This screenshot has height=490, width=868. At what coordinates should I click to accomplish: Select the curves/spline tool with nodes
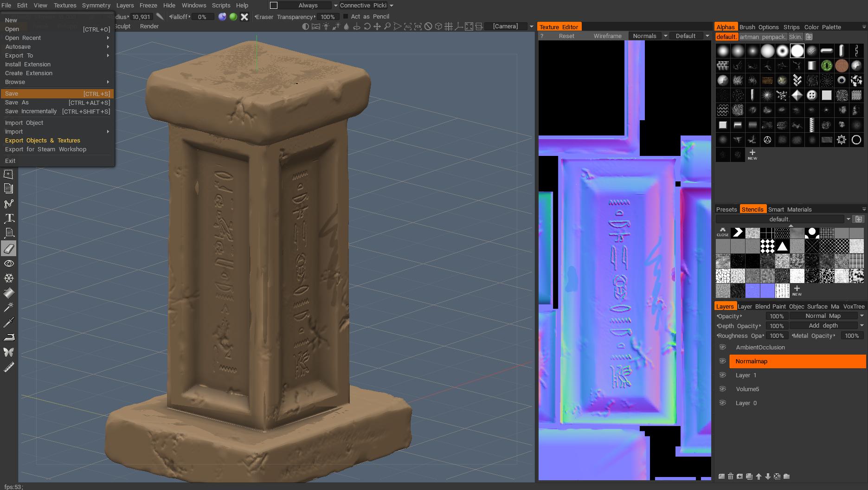(x=9, y=204)
